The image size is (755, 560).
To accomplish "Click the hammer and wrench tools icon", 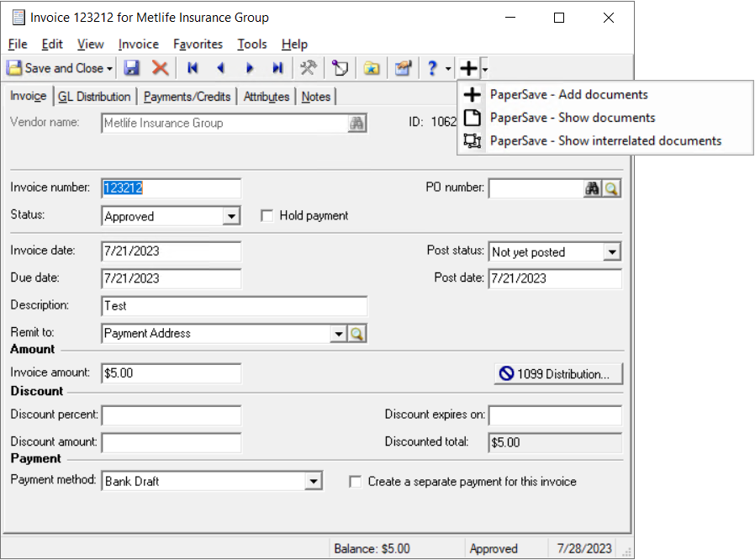I will 309,68.
